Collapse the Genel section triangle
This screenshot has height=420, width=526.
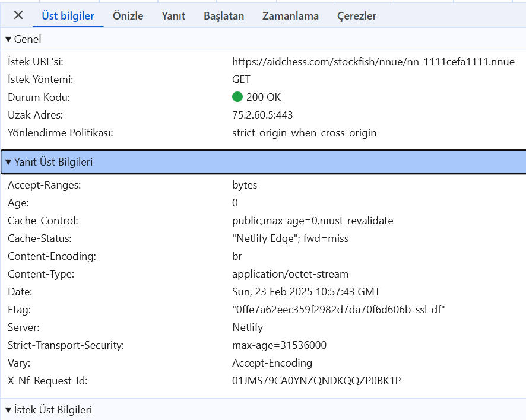8,39
